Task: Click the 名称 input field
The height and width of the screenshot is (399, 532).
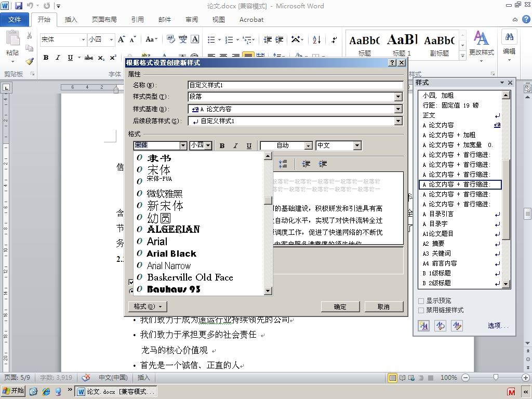Action: pos(295,85)
